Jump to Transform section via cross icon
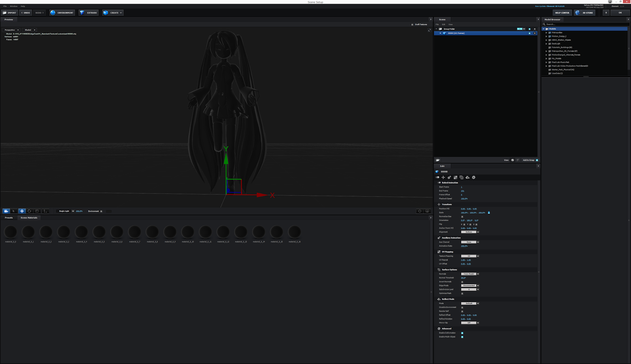 click(x=443, y=177)
